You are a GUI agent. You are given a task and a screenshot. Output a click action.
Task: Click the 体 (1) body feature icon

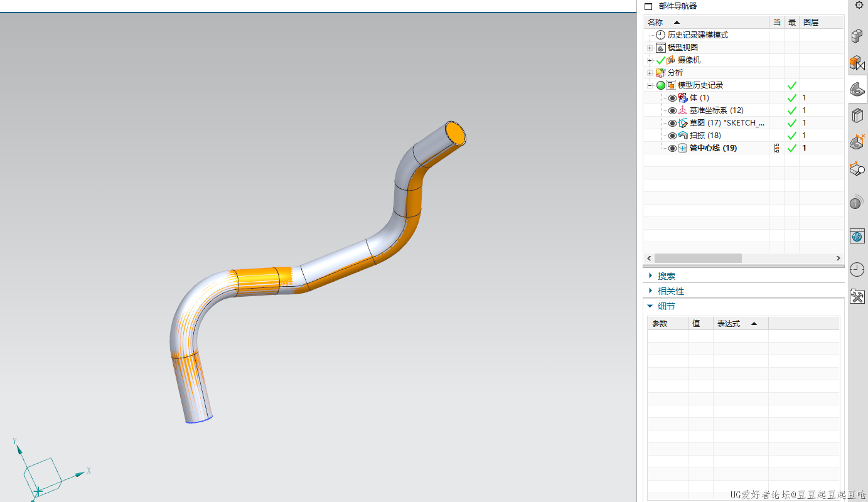pos(683,98)
